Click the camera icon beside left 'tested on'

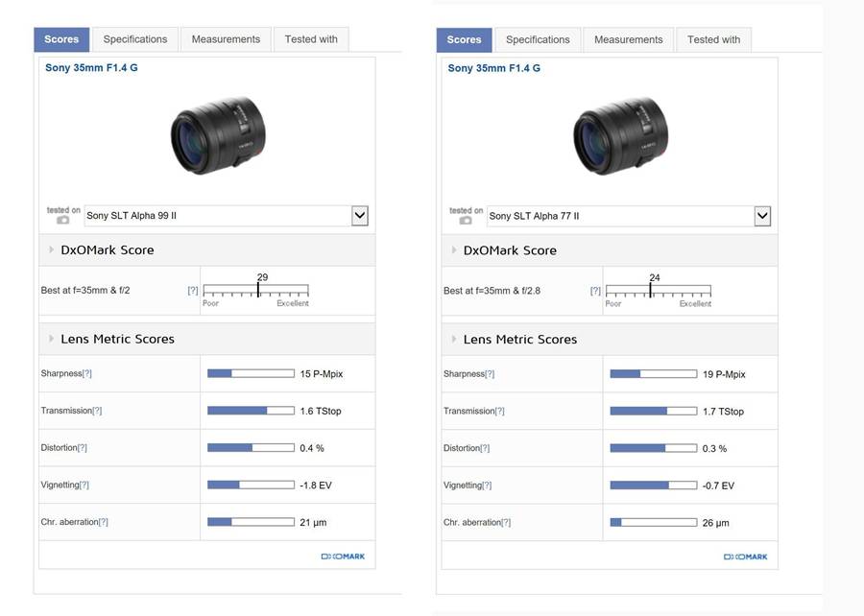62,221
